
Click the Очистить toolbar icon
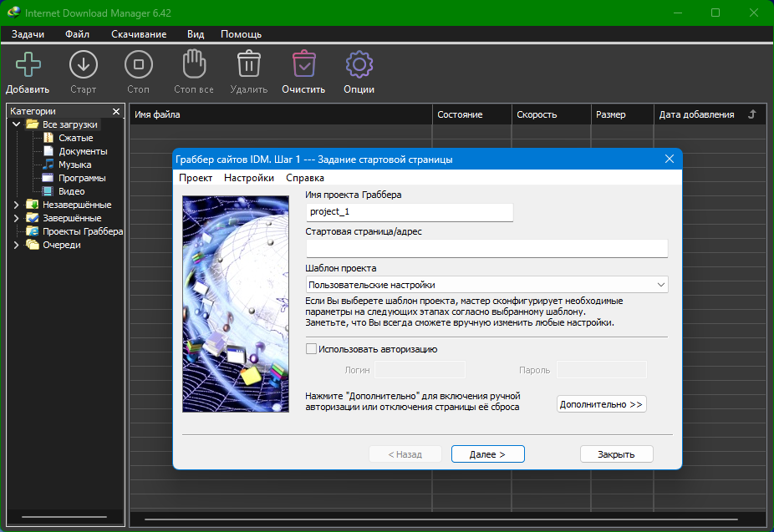303,64
